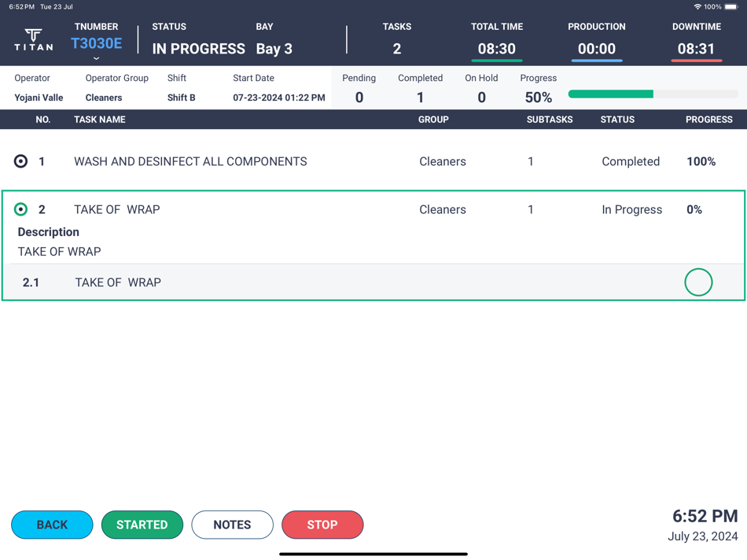Select task name WASH AND DESINFECT ALL COMPONENTS
Image resolution: width=747 pixels, height=560 pixels.
pos(190,161)
